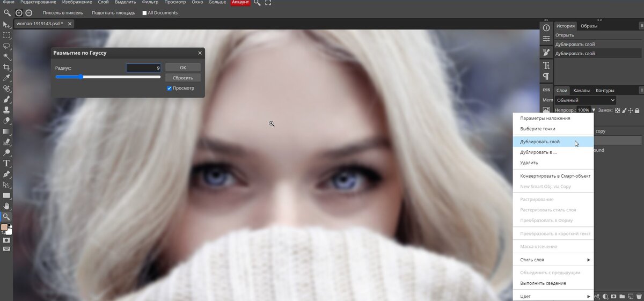
Task: Toggle fullscreen icon in the menu bar
Action: pos(268,3)
